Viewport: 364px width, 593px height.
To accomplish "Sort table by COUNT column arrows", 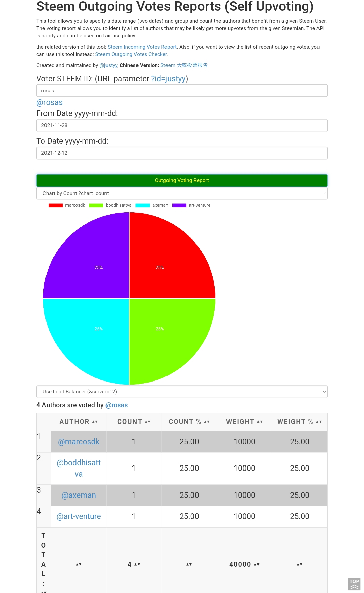I will (x=148, y=422).
